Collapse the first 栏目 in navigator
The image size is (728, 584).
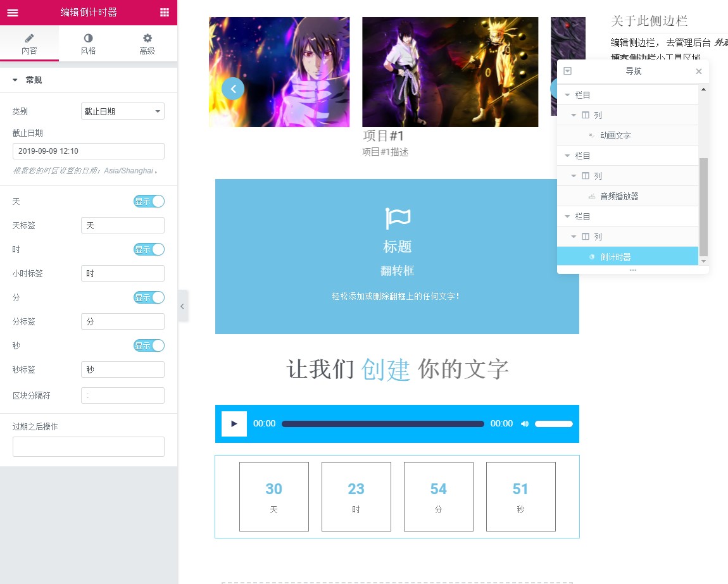(567, 95)
